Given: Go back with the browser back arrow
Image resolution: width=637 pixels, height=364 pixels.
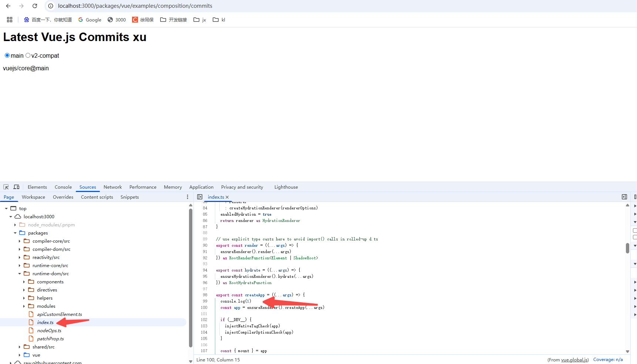Looking at the screenshot, I should (8, 6).
